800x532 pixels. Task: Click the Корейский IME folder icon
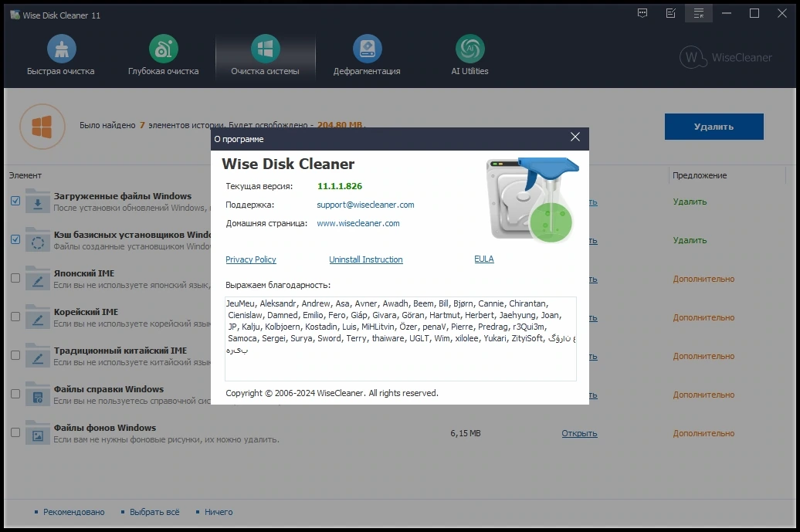pyautogui.click(x=37, y=318)
